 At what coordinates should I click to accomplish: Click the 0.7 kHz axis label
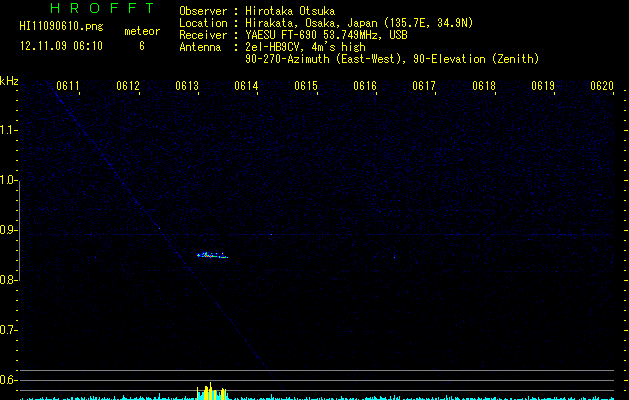click(x=9, y=330)
